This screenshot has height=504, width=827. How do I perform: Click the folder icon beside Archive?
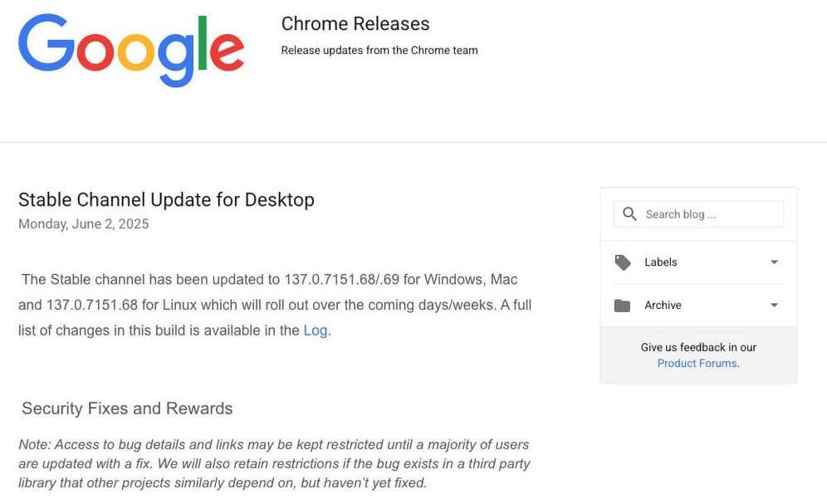(623, 305)
